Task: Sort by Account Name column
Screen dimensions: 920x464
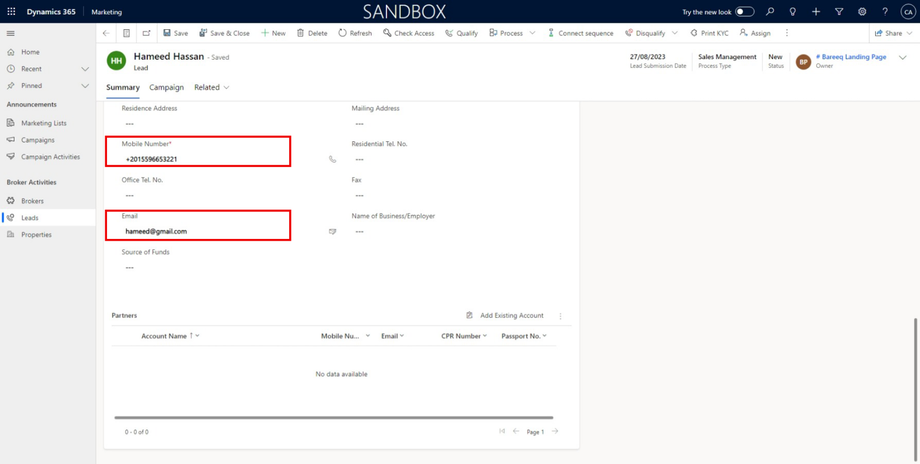Action: pyautogui.click(x=170, y=336)
